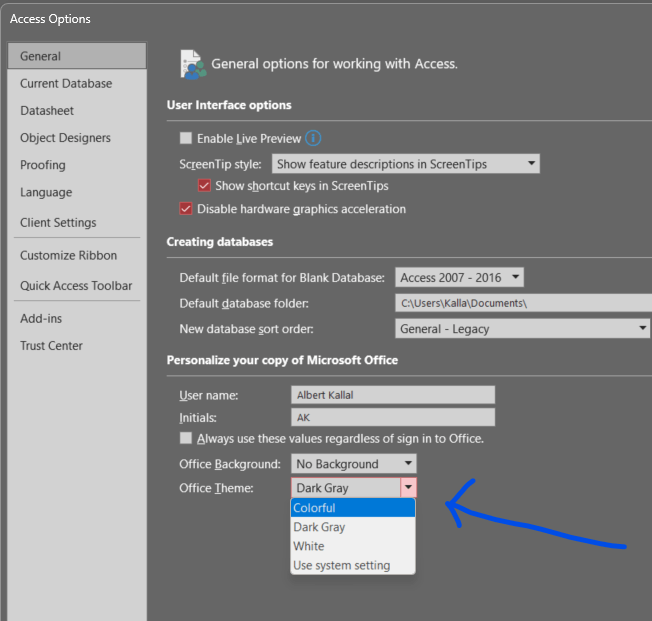
Task: Click the Initials input field
Action: (x=393, y=417)
